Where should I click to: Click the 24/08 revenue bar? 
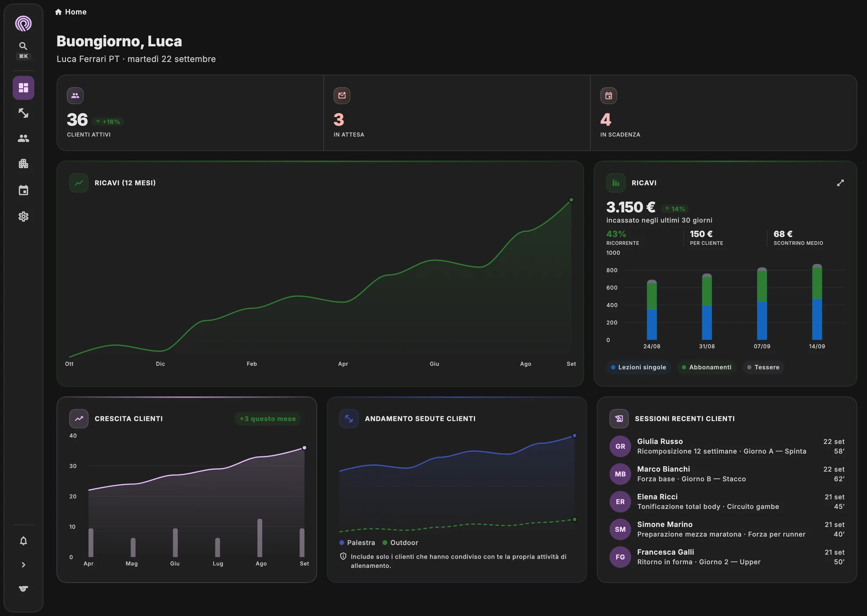(x=652, y=310)
